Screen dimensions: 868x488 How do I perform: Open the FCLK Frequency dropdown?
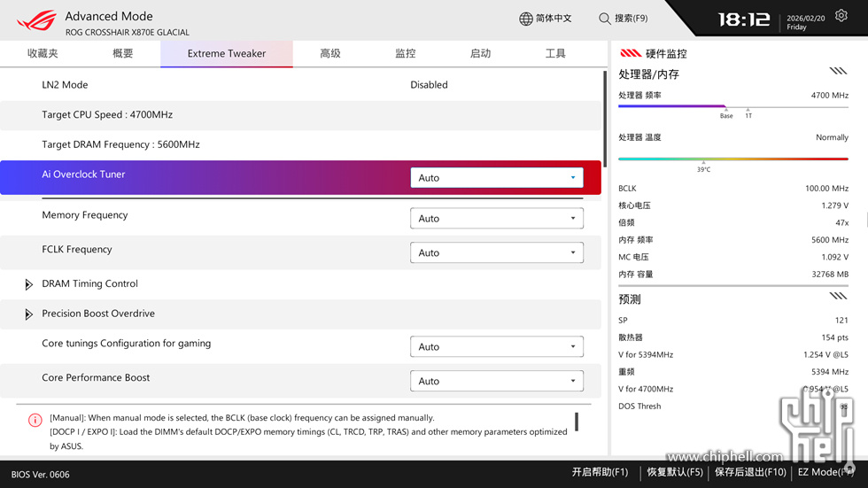point(496,253)
